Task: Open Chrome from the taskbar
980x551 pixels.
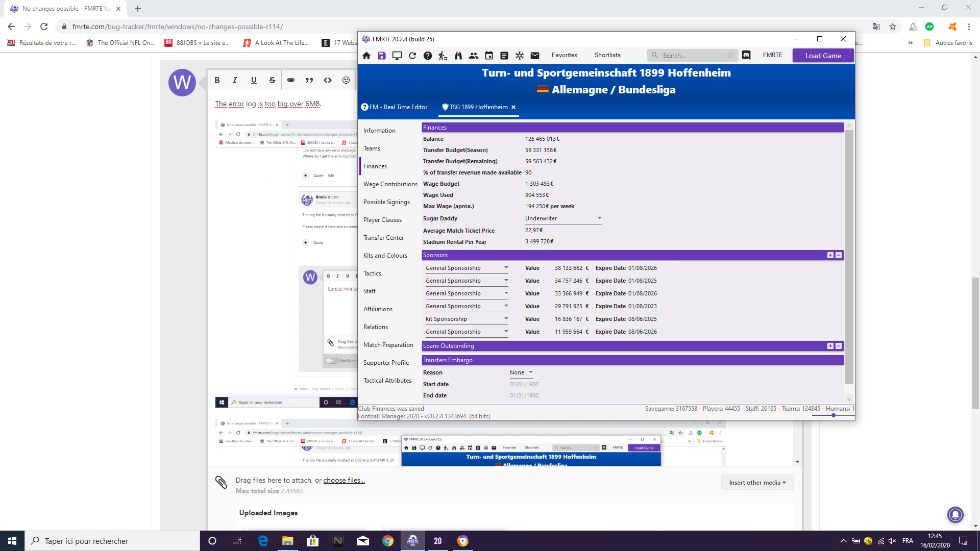Action: [388, 541]
